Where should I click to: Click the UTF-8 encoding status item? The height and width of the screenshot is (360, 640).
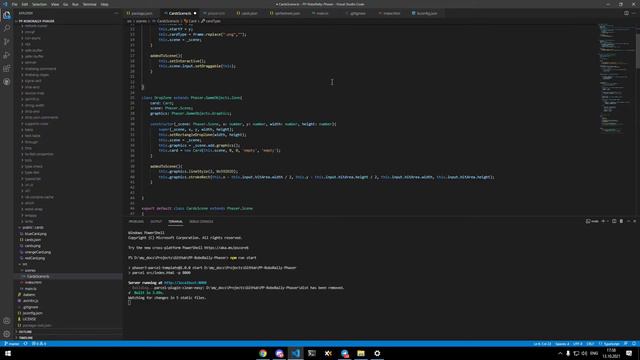point(578,344)
